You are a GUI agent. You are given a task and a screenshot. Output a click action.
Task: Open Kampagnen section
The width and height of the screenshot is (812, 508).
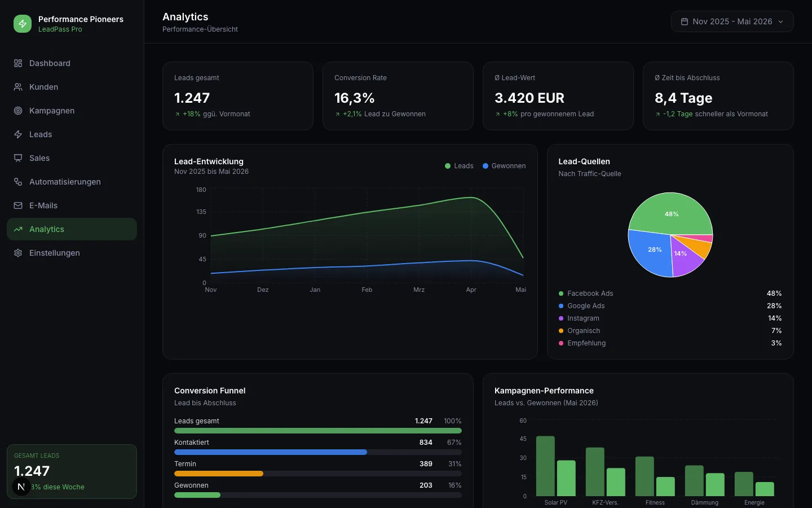pos(72,111)
